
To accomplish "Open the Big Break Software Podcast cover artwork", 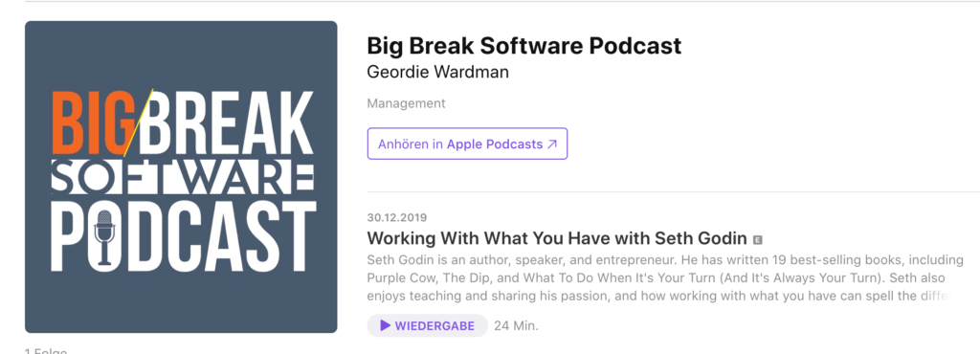I will (181, 177).
